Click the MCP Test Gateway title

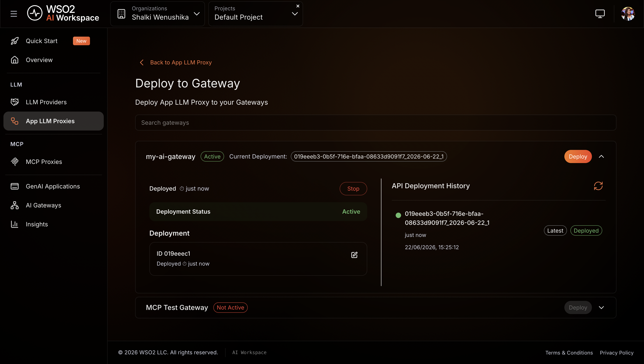(x=177, y=307)
